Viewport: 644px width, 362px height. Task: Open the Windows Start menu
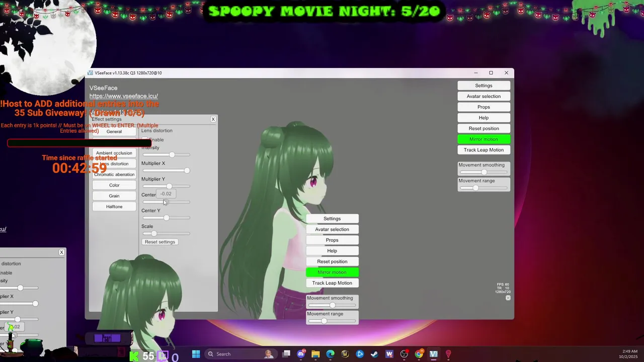tap(196, 354)
